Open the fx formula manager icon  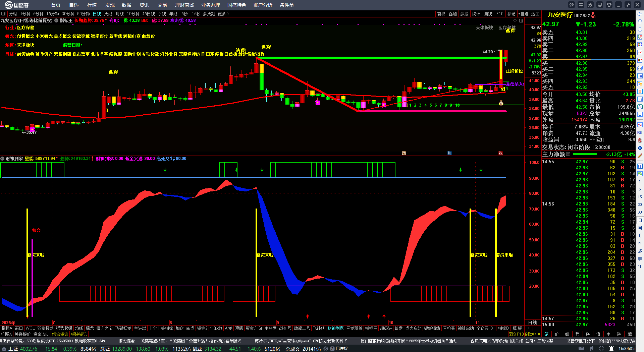pyautogui.click(x=590, y=5)
